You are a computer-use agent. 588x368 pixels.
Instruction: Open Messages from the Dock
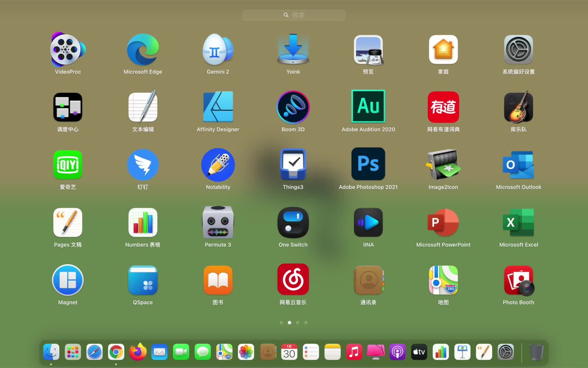[x=203, y=352]
